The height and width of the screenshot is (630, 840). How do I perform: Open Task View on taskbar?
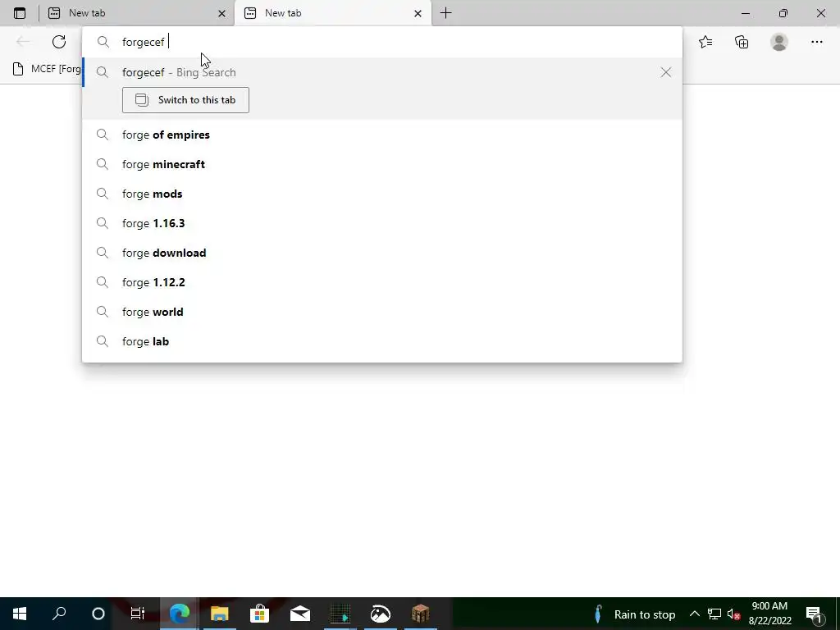pos(138,614)
